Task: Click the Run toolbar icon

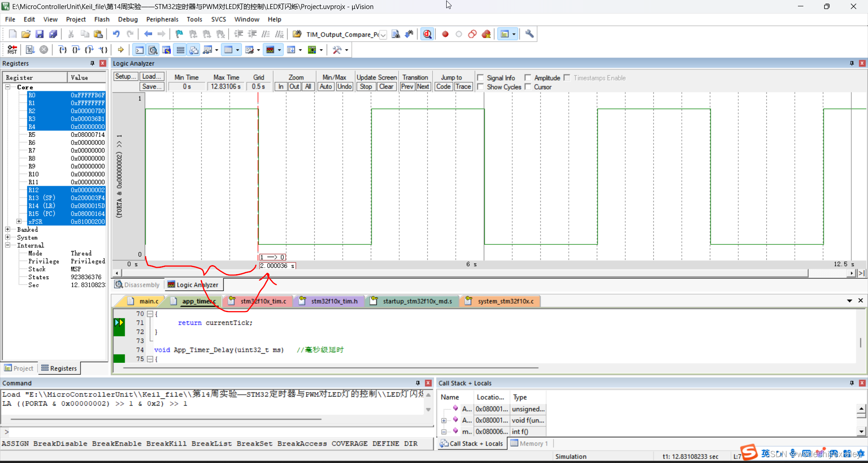Action: (x=30, y=50)
